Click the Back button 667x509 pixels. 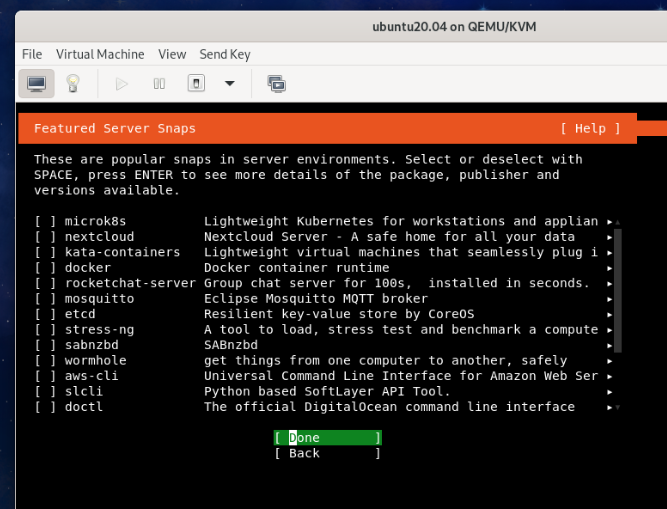tap(327, 453)
